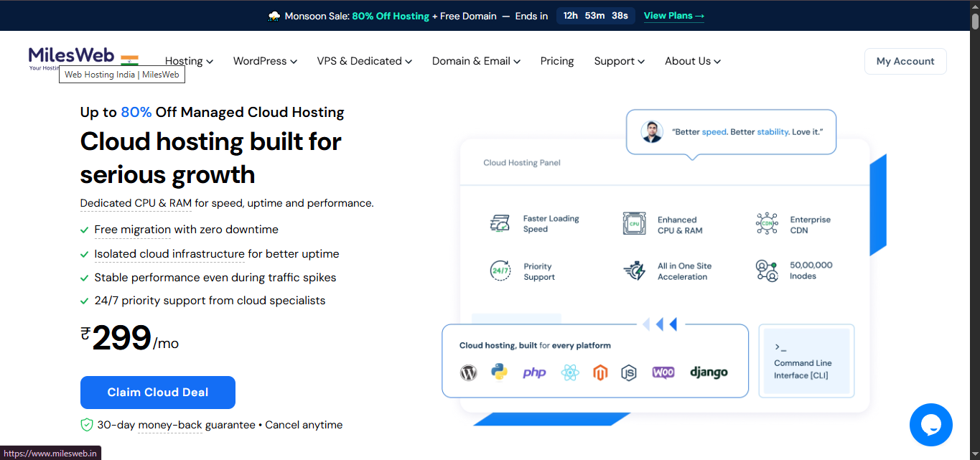Click the Claim Cloud Deal button
The image size is (980, 460).
point(158,393)
